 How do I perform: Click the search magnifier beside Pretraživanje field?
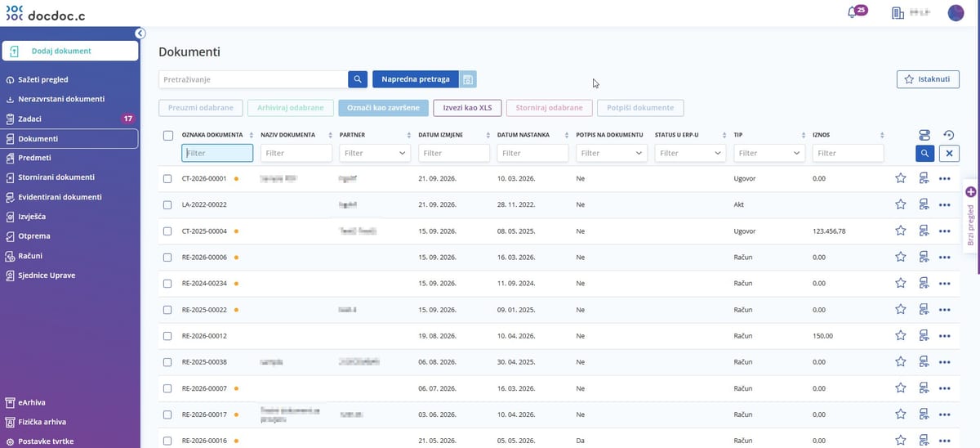click(358, 79)
